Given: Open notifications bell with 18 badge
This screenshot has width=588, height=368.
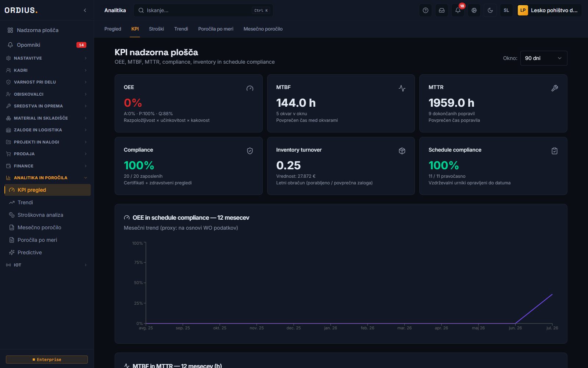Looking at the screenshot, I should coord(458,10).
